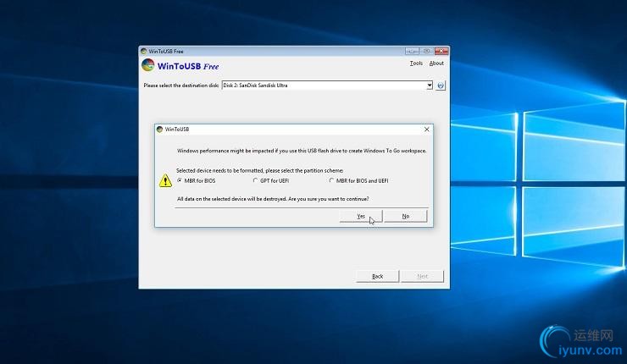
Task: Click the disabled Next button
Action: (x=422, y=276)
